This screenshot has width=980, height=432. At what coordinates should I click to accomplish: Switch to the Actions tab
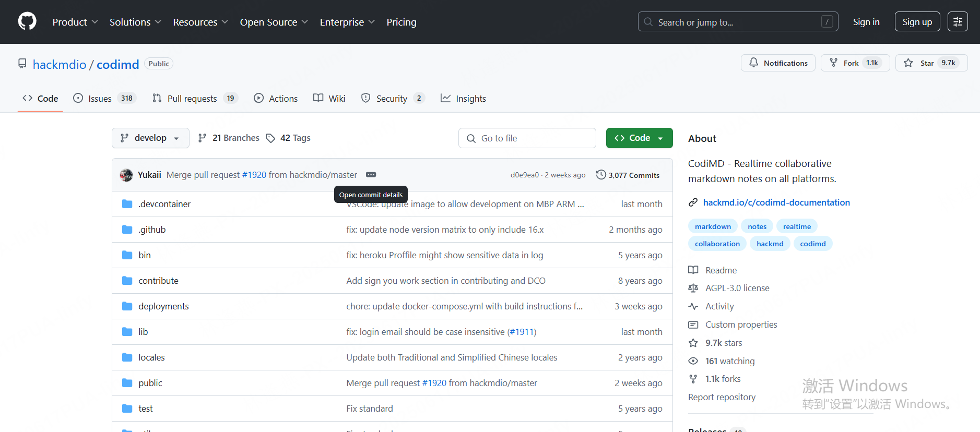(x=276, y=99)
